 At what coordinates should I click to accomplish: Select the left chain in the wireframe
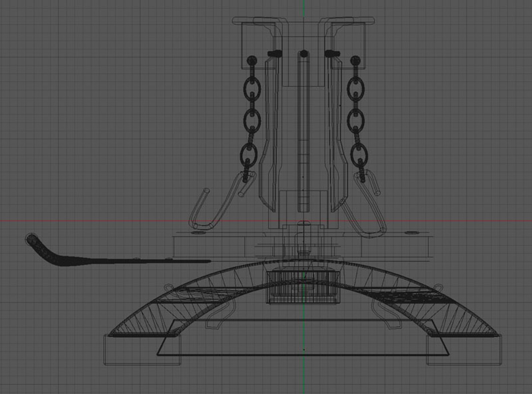251,119
